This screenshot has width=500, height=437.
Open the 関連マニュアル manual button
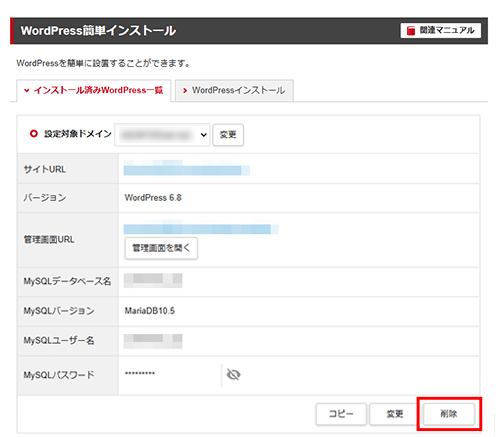pyautogui.click(x=440, y=31)
